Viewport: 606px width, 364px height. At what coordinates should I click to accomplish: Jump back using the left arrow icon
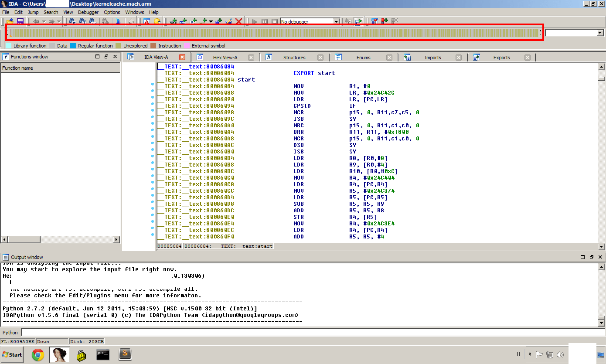[x=36, y=21]
